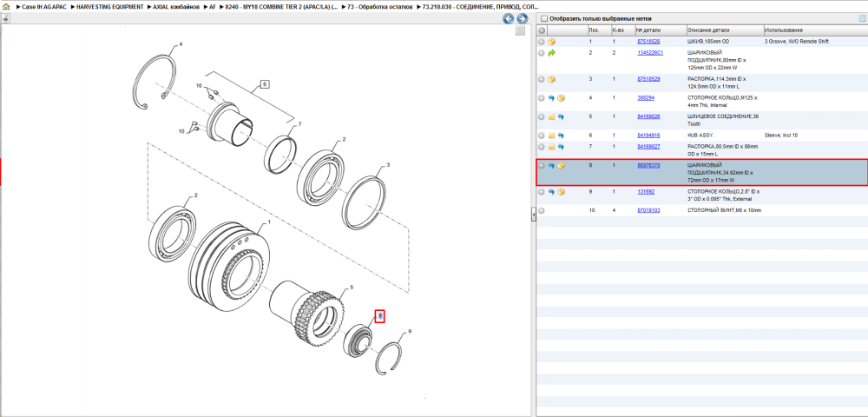Open the 'Case IH AG APAC' breadcrumb
The image size is (868, 417).
point(43,7)
